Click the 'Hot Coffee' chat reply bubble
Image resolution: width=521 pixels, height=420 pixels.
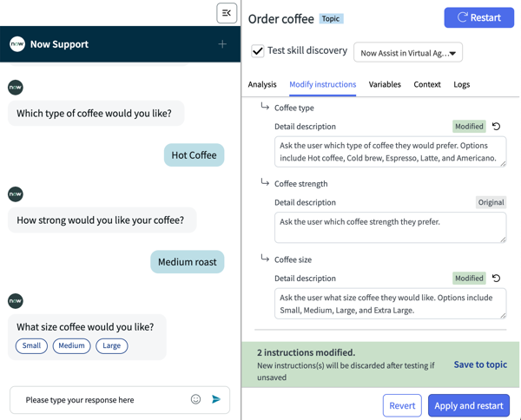pyautogui.click(x=194, y=155)
